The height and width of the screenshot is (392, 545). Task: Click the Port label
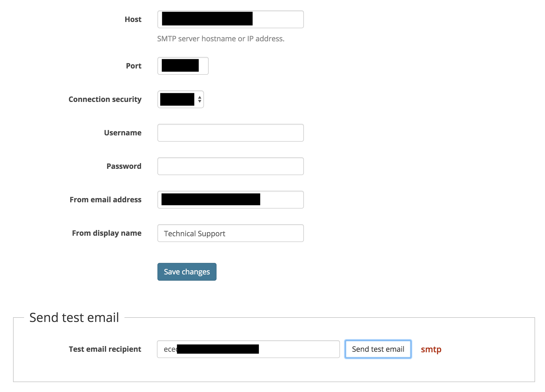pyautogui.click(x=133, y=66)
